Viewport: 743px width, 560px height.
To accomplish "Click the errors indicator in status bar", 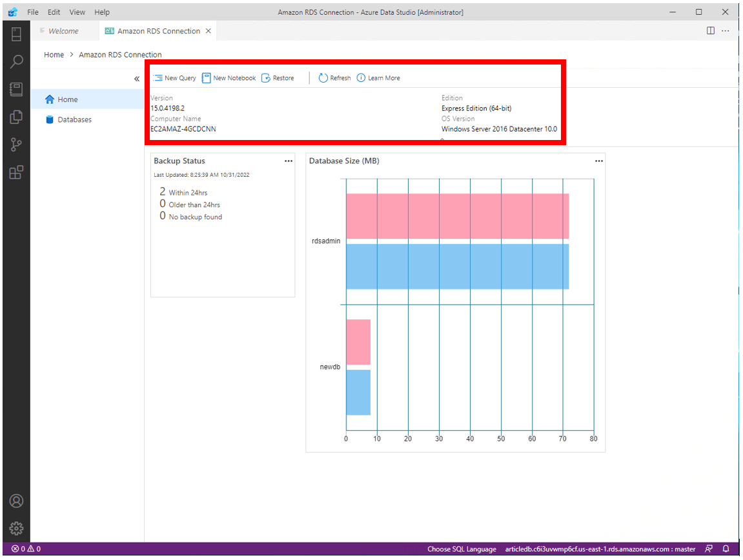I will 26,548.
